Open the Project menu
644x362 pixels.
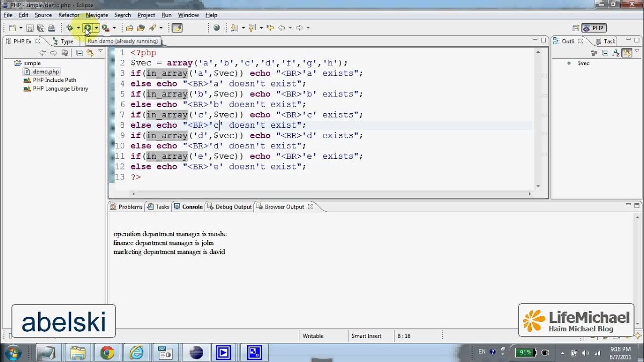point(146,15)
